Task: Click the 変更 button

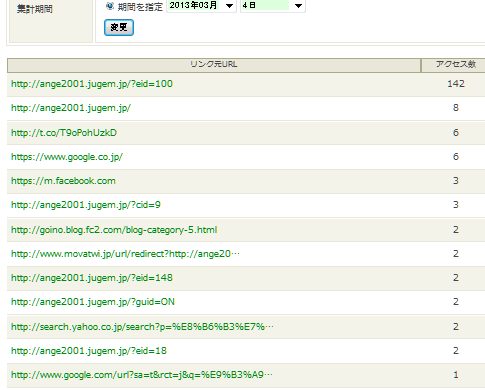Action: [119, 27]
